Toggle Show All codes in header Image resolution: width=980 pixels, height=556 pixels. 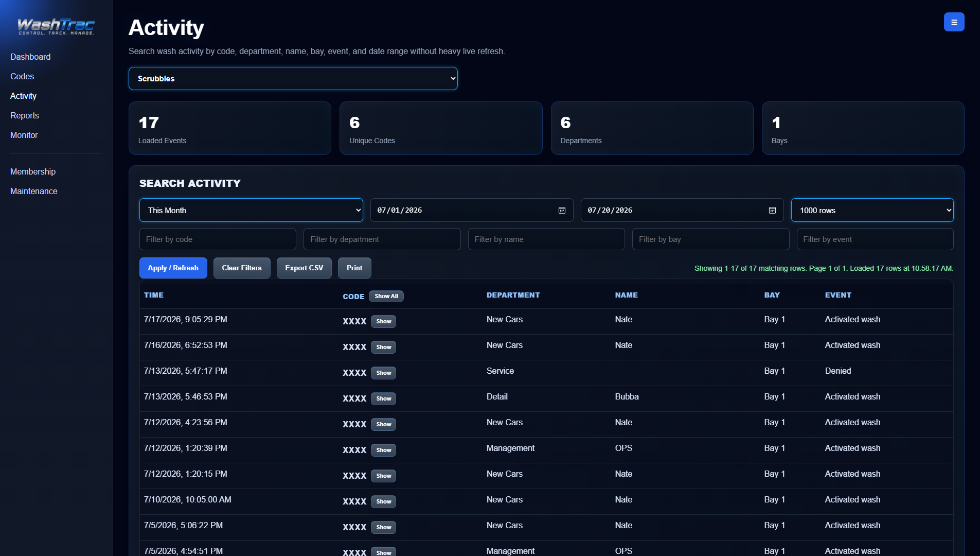click(x=386, y=296)
